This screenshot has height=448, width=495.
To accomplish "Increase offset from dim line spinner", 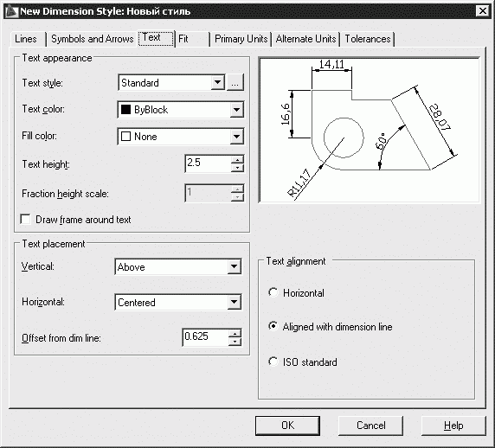I will coord(235,333).
